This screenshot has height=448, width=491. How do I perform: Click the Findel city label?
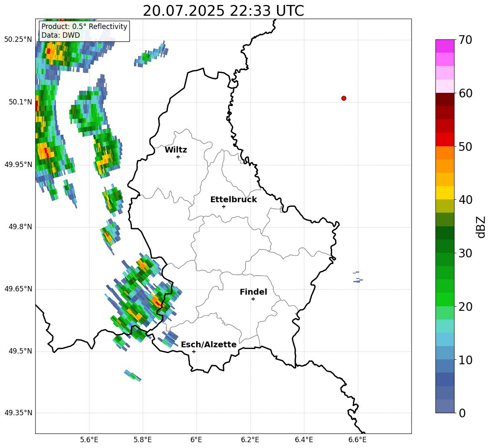click(253, 292)
